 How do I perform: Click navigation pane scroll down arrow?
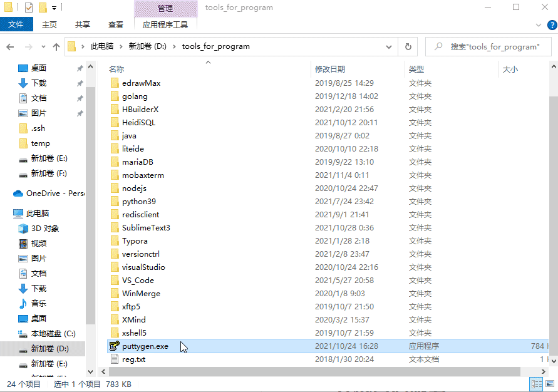point(90,372)
